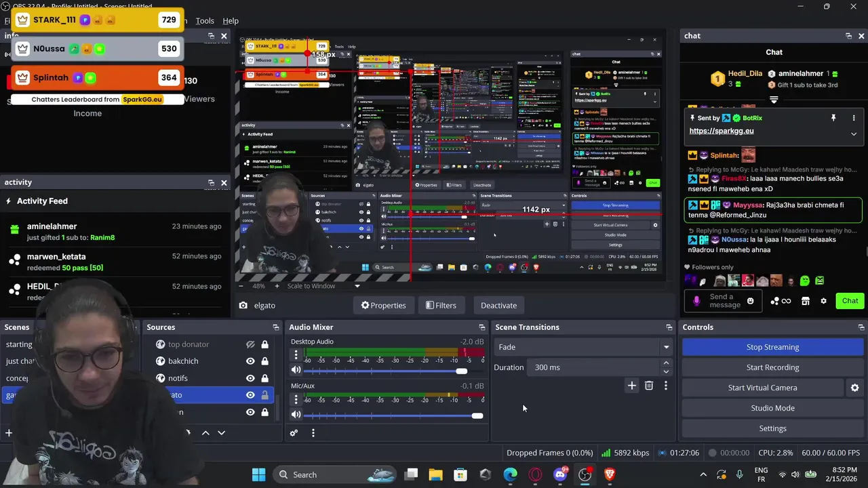Add a new scene transition plus icon

[x=631, y=386]
